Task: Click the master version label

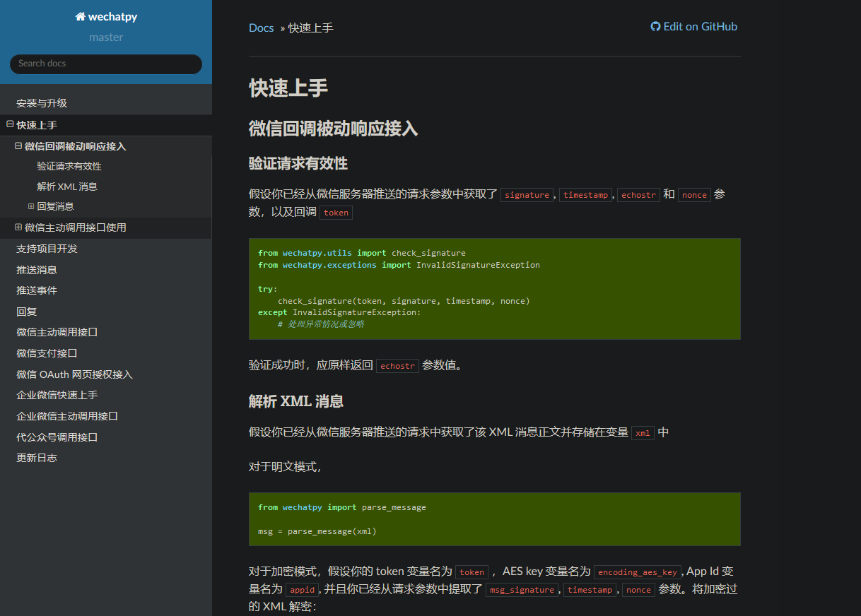Action: point(105,37)
